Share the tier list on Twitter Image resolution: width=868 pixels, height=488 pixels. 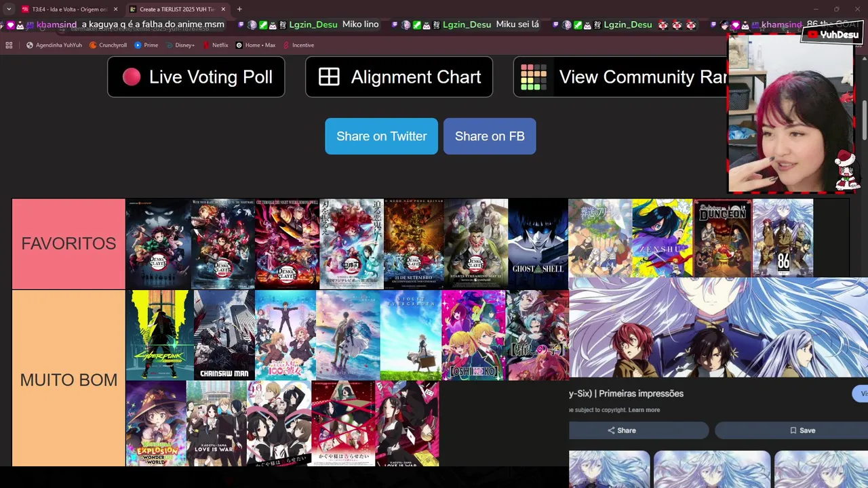(382, 136)
